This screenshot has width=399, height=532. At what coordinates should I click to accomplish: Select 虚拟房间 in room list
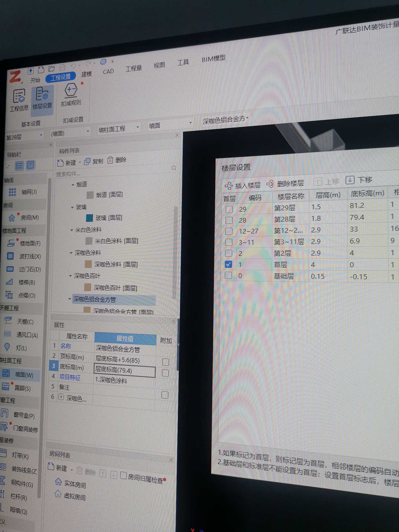pyautogui.click(x=70, y=495)
